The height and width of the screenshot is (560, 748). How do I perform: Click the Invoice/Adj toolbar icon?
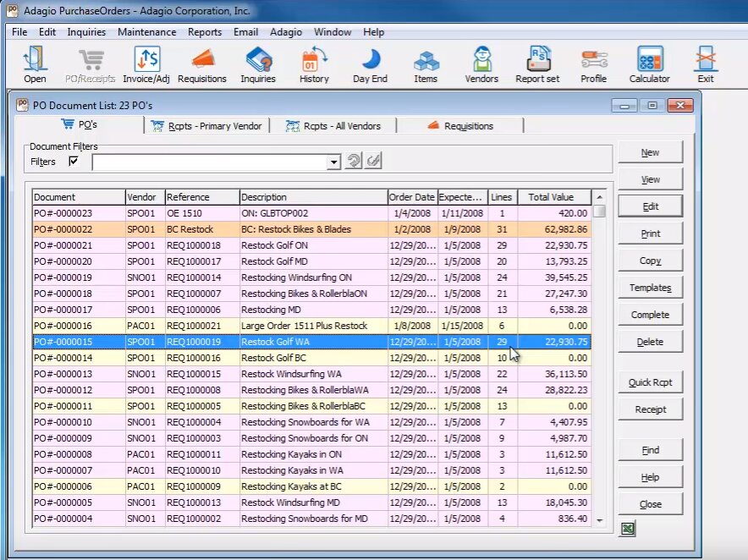tap(146, 64)
